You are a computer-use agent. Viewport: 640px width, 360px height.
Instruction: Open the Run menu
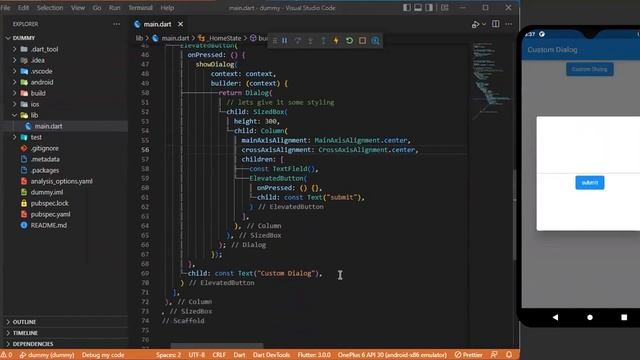(115, 8)
